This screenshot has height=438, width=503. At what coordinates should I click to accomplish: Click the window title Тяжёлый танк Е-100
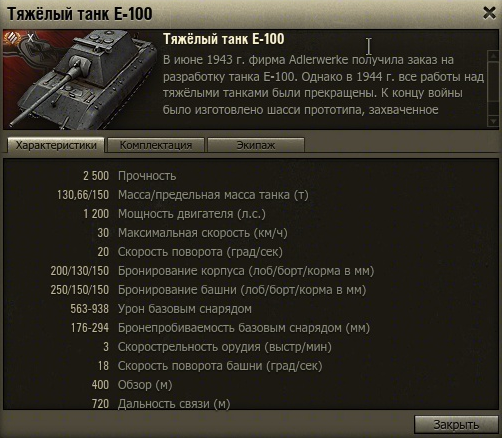pos(80,14)
